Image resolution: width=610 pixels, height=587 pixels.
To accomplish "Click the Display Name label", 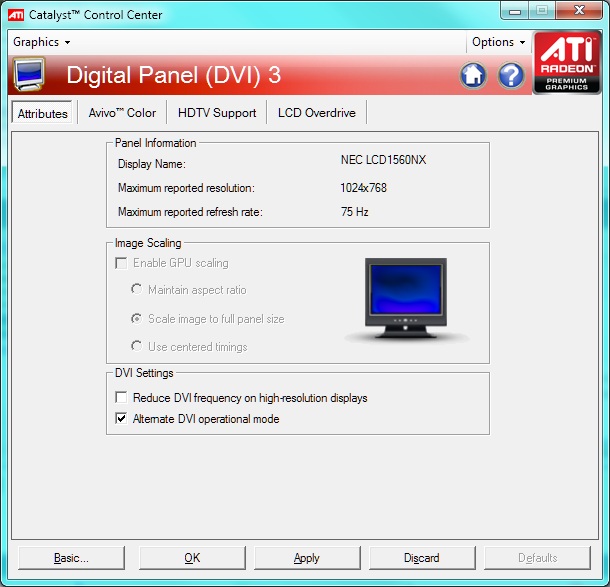I will click(x=152, y=164).
